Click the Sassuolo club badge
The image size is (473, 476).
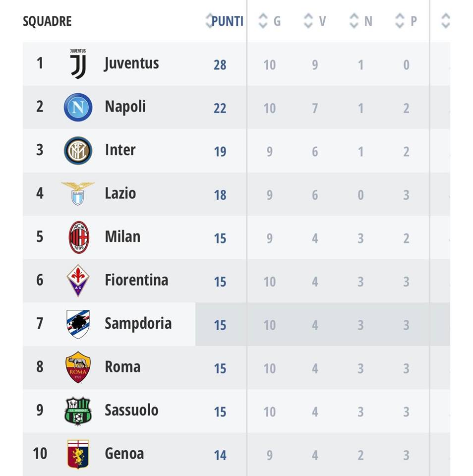point(78,411)
